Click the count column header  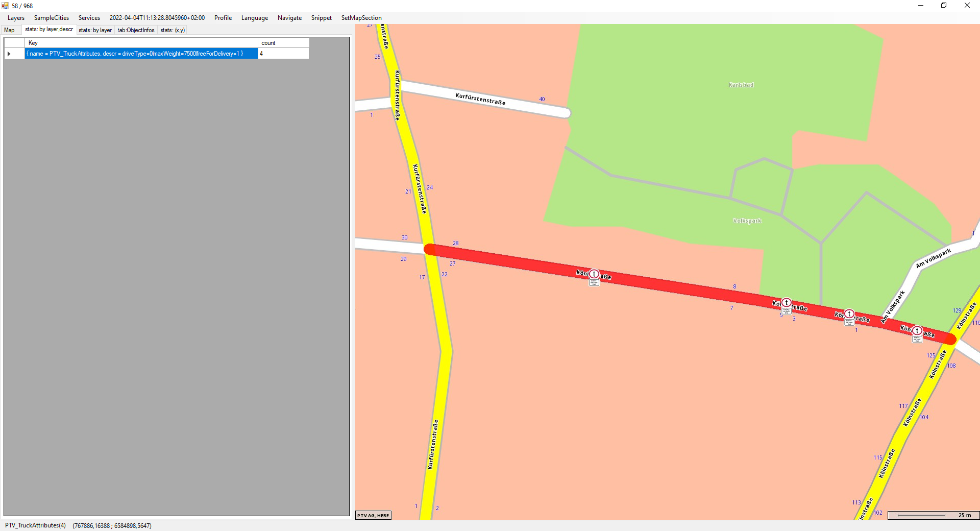283,43
